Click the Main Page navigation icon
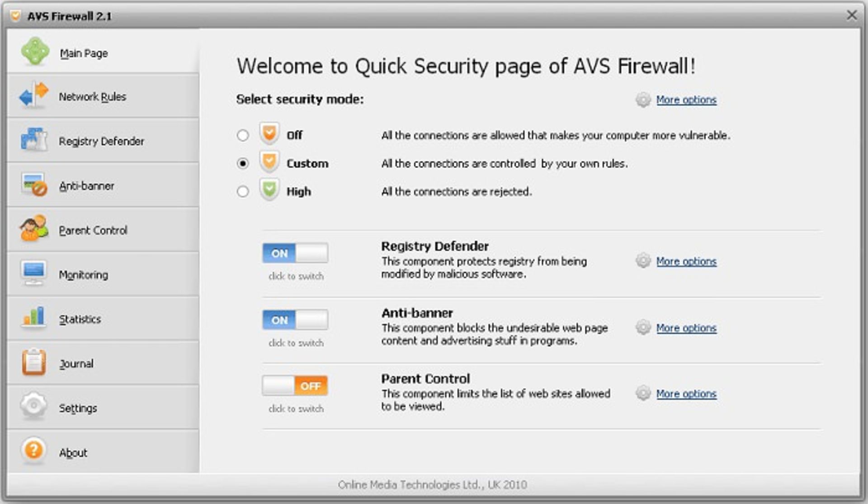Screen dimensions: 868x504 click(33, 53)
